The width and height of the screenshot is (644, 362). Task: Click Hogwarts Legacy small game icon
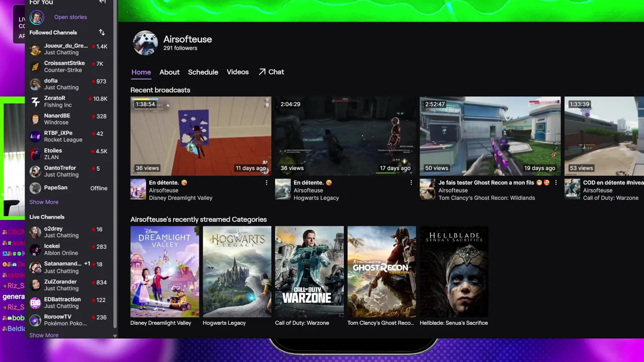283,190
